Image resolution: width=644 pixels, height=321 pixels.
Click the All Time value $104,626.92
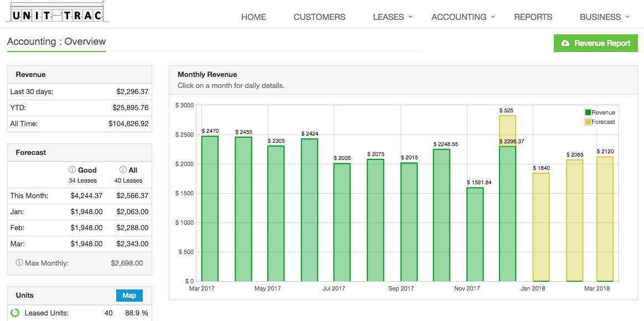click(128, 123)
